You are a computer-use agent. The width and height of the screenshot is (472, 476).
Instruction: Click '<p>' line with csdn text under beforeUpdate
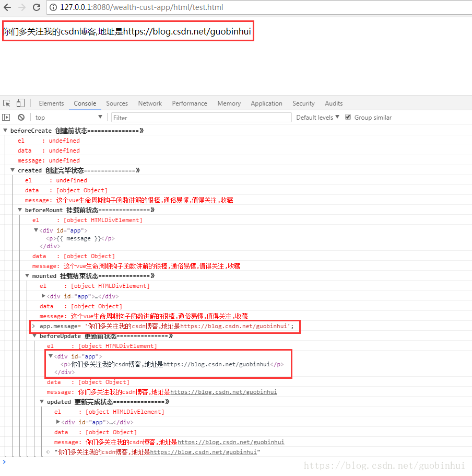click(172, 364)
